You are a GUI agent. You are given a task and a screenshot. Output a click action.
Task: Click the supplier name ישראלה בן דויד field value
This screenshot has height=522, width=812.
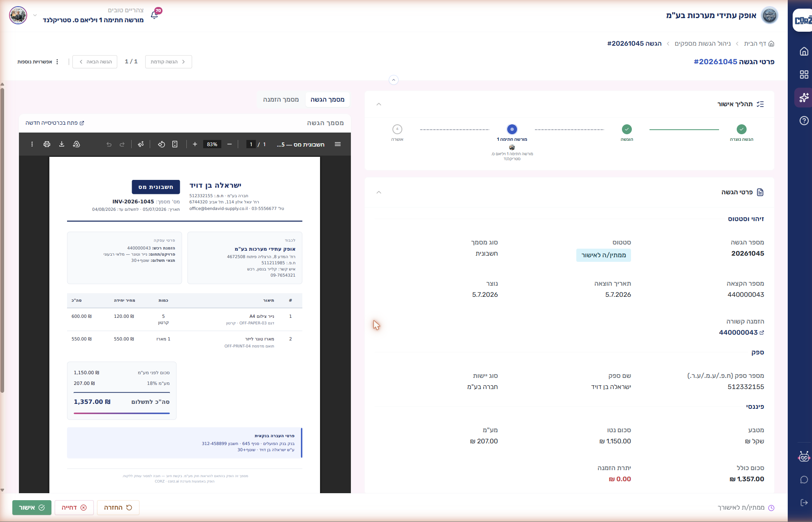pyautogui.click(x=611, y=387)
